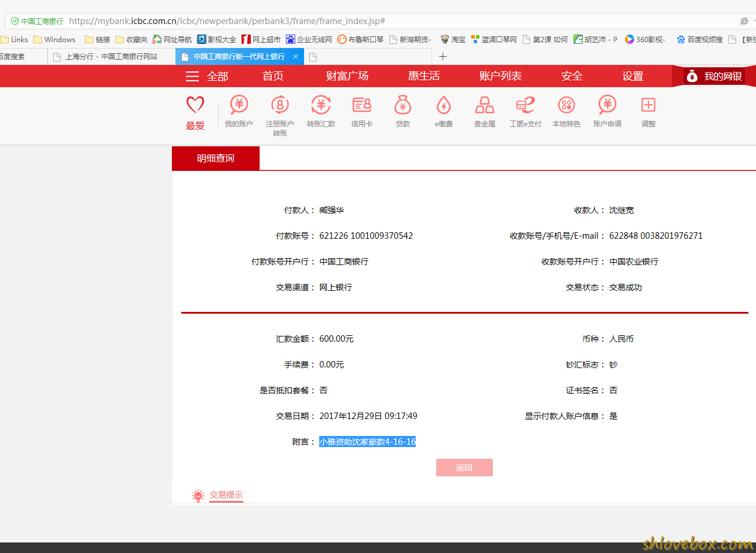756x553 pixels.
Task: Open the e缴费 payment icon
Action: pyautogui.click(x=444, y=105)
